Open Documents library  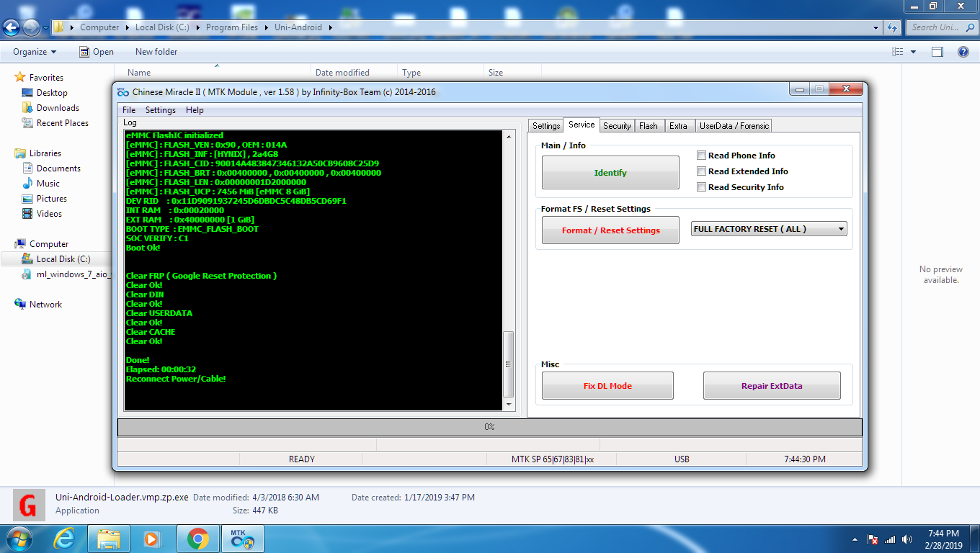[58, 168]
